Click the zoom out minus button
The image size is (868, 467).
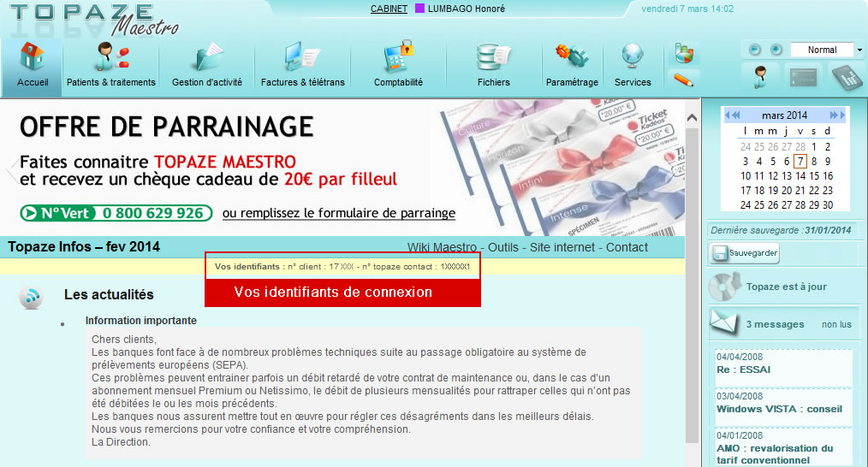click(x=755, y=50)
